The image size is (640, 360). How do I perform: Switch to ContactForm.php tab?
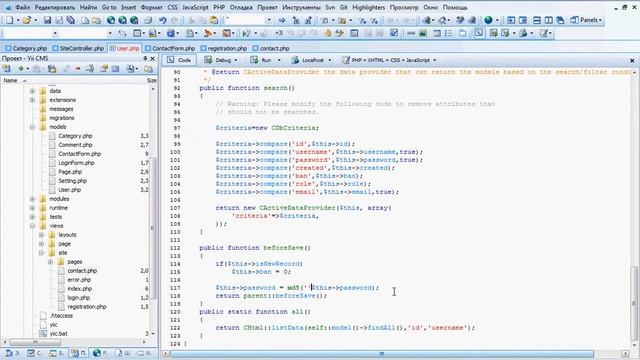[170, 48]
